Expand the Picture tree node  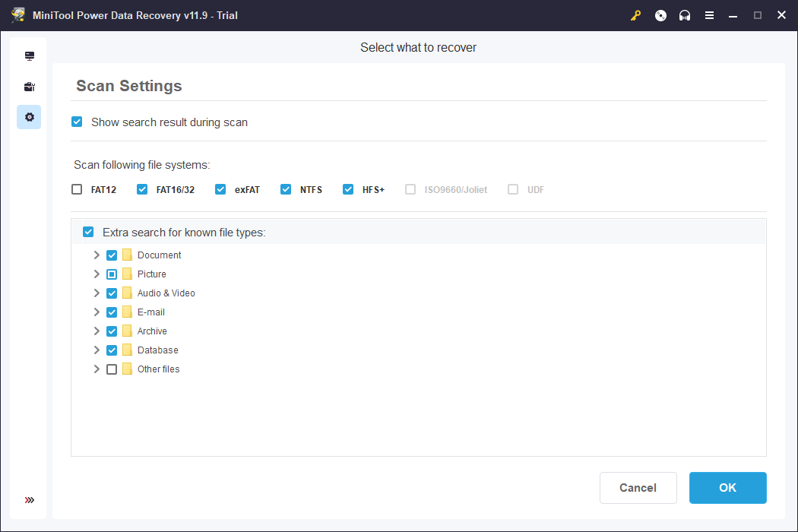(97, 274)
